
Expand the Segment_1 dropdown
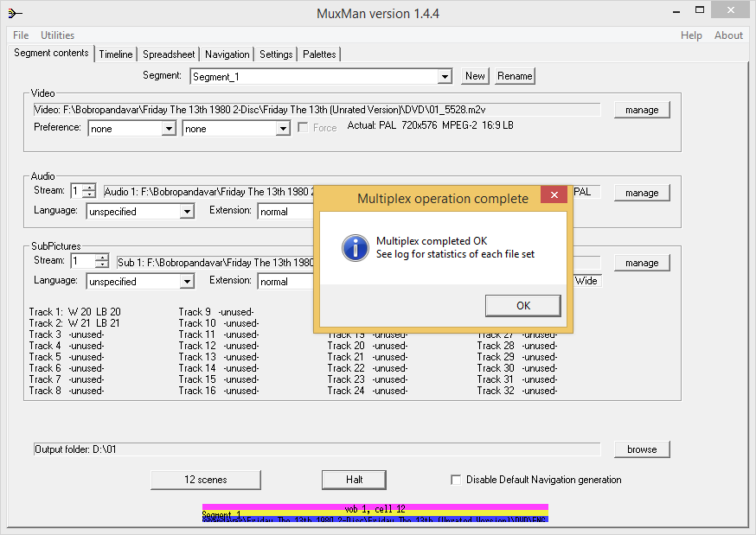click(x=445, y=77)
